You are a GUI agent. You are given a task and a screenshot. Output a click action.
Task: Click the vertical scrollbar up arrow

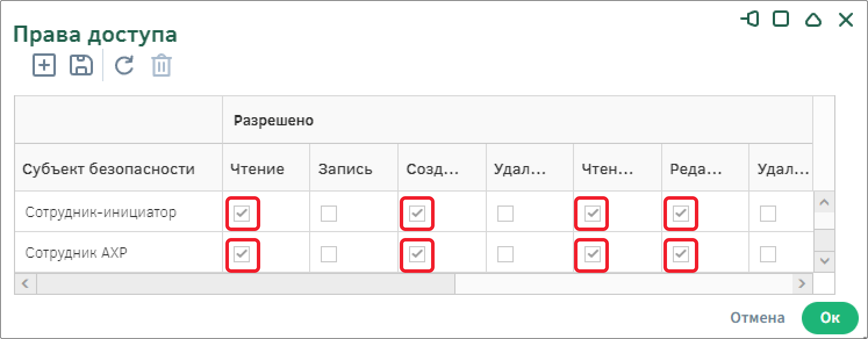tap(824, 203)
